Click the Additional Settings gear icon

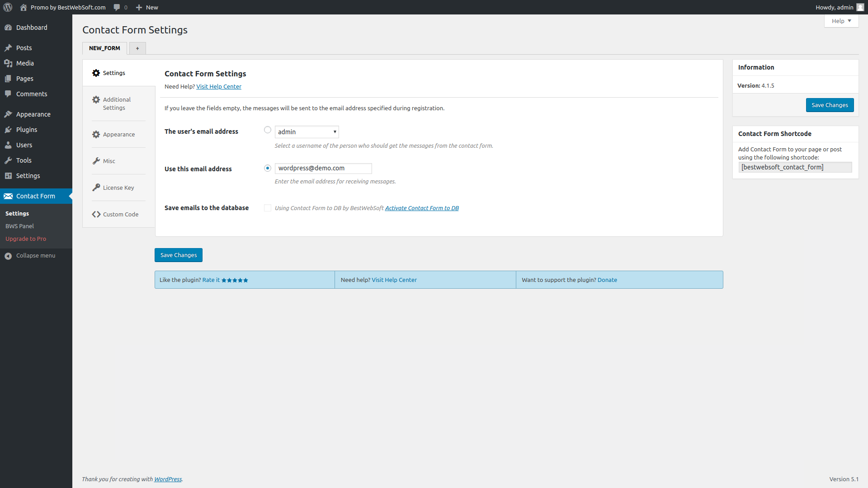(x=96, y=99)
